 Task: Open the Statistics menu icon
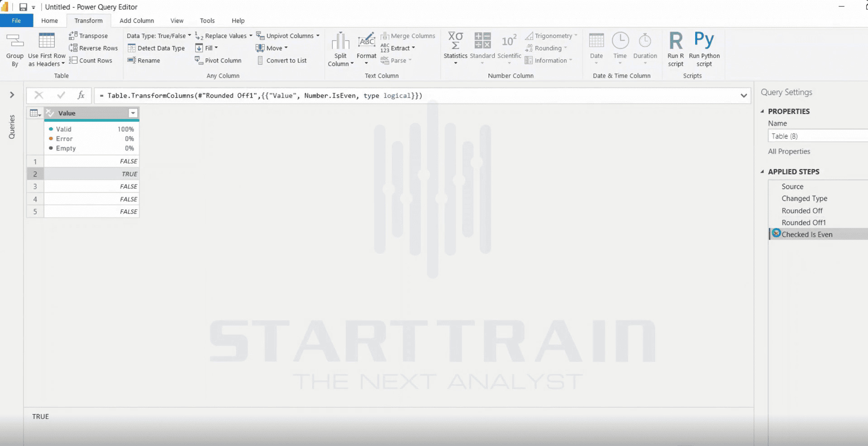coord(455,40)
